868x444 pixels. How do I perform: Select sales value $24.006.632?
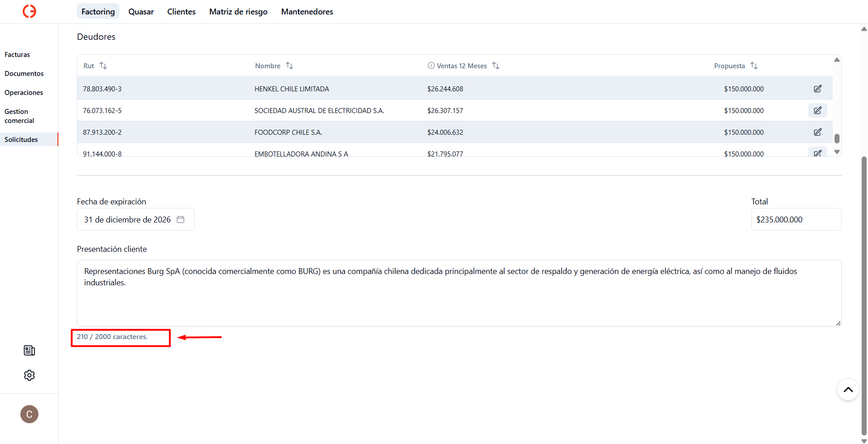445,132
